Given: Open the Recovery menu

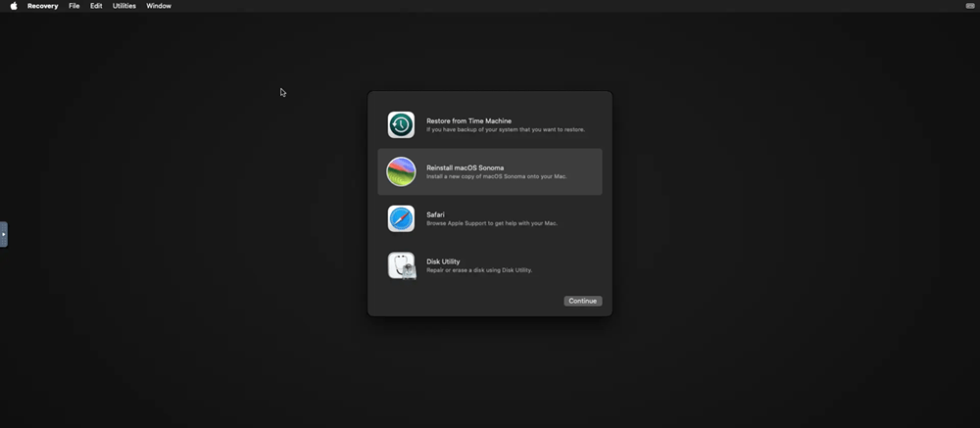Looking at the screenshot, I should click(x=42, y=6).
